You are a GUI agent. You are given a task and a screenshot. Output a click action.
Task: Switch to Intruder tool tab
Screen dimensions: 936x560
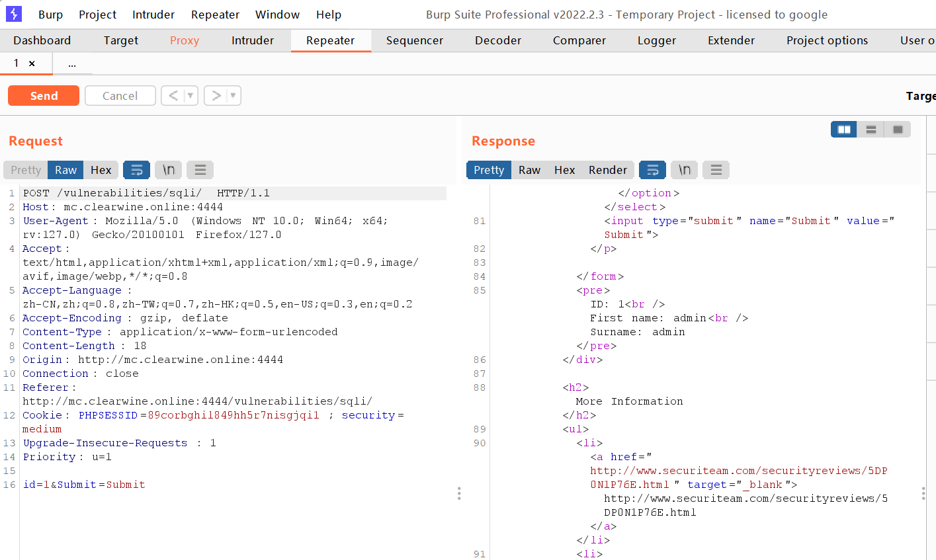(252, 40)
